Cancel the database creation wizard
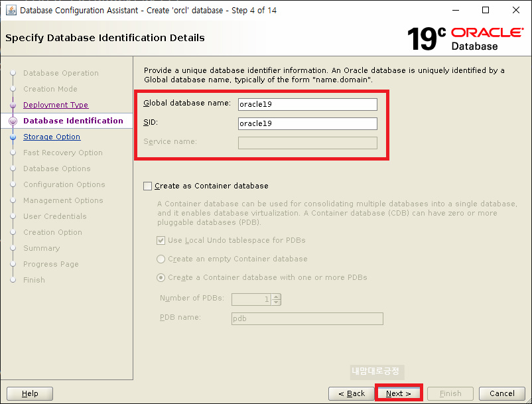 501,393
